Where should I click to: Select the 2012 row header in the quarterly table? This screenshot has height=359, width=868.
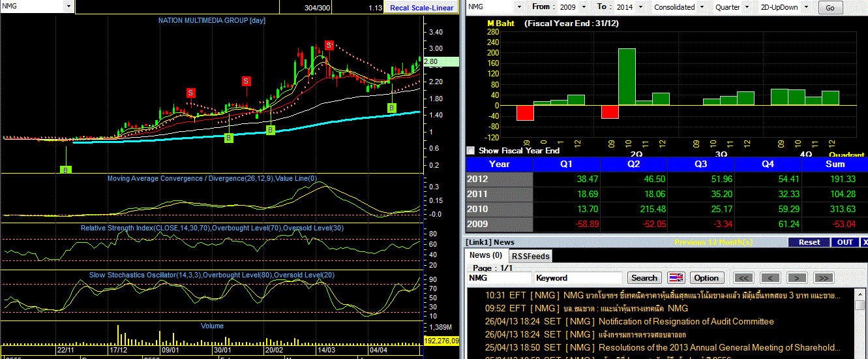pyautogui.click(x=500, y=179)
